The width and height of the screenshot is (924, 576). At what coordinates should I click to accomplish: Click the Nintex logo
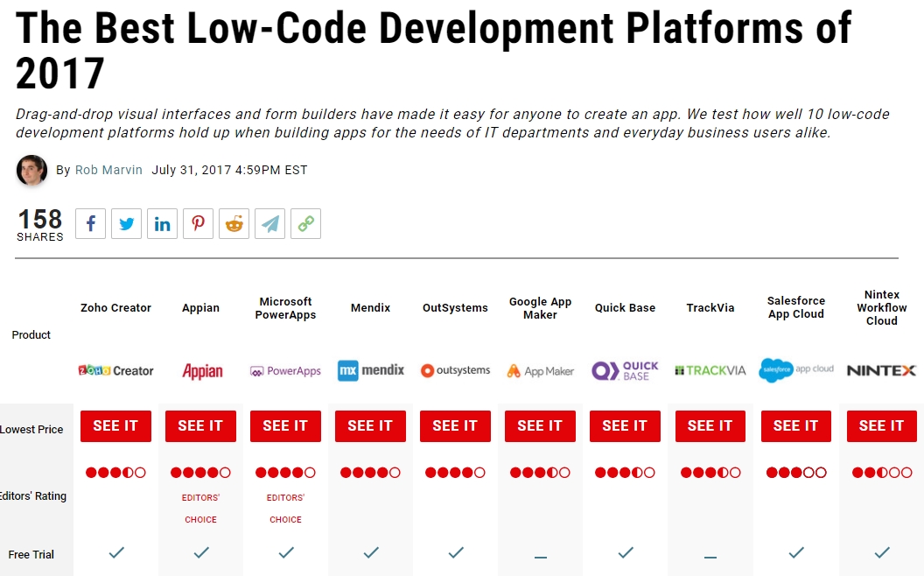pyautogui.click(x=882, y=370)
